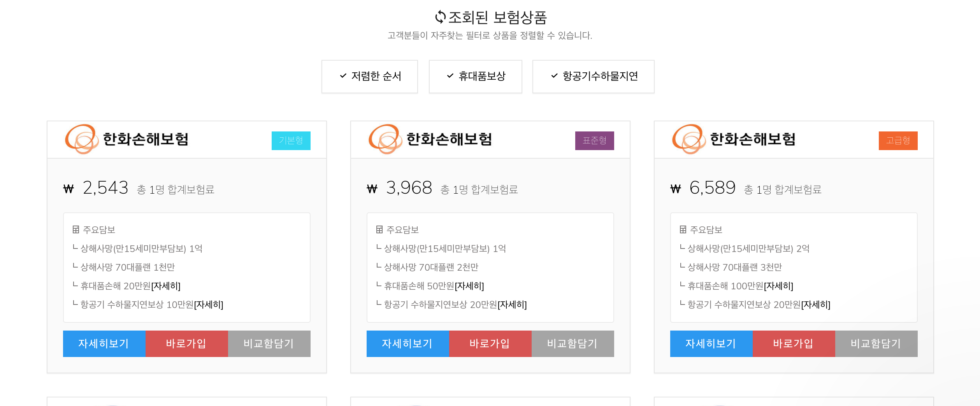This screenshot has width=980, height=406.
Task: Open [자세히] next to 수하물지연보상 10만원
Action: coord(209,304)
